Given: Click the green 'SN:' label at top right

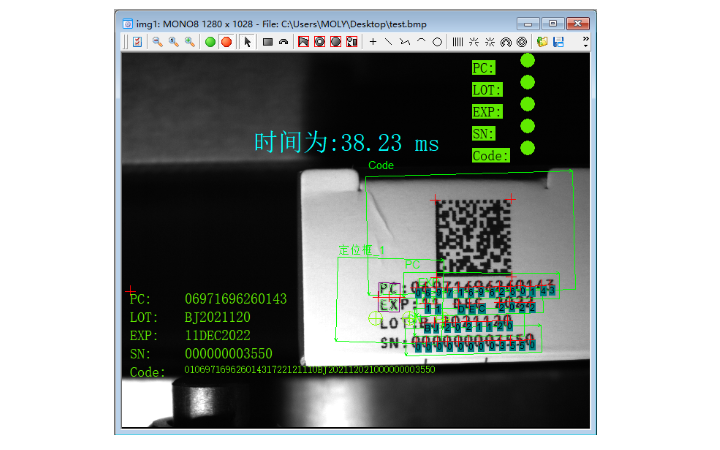Looking at the screenshot, I should click(x=484, y=134).
